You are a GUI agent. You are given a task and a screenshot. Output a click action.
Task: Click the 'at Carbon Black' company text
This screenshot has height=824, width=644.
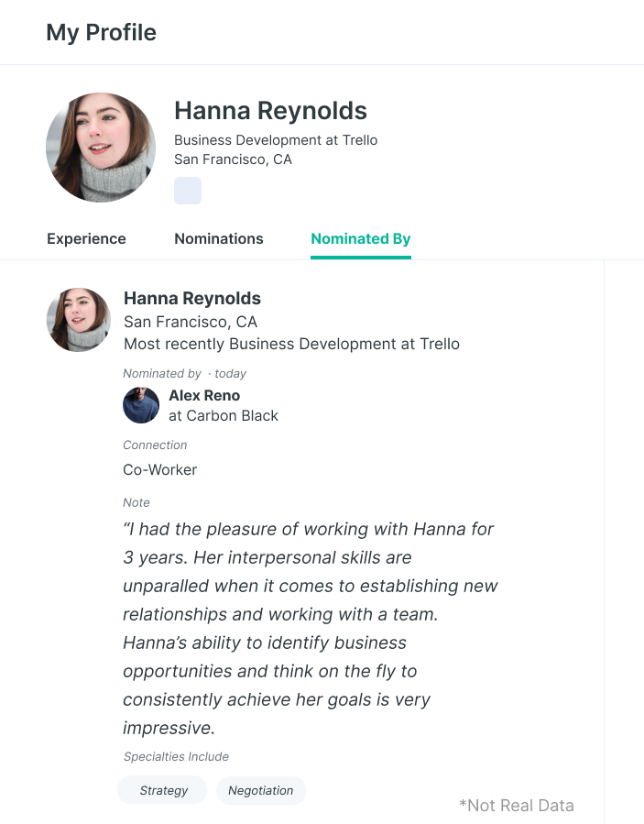click(224, 415)
